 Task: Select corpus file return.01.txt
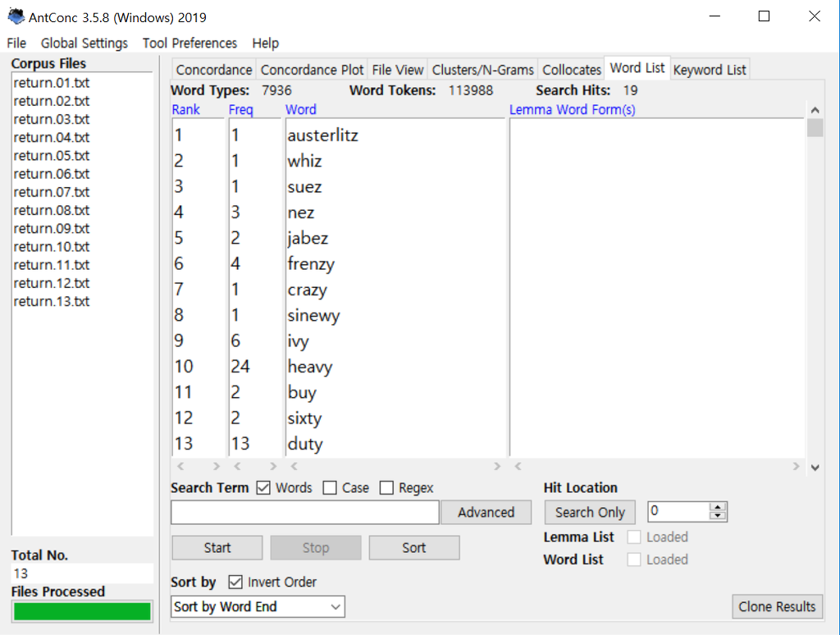pyautogui.click(x=52, y=83)
